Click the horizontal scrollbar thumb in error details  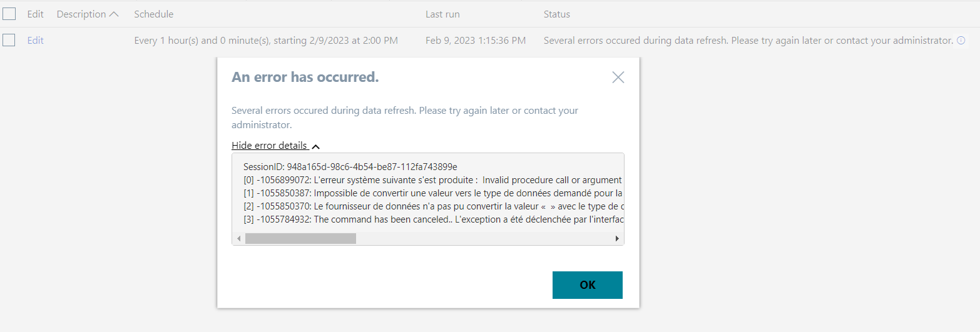point(300,239)
